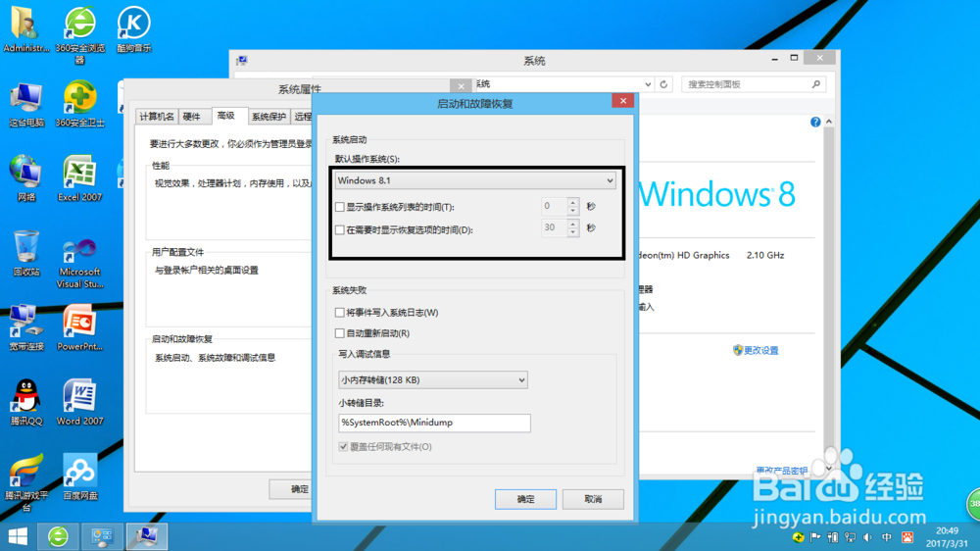This screenshot has width=980, height=551.
Task: Check battery power tray icon
Action: [x=832, y=537]
